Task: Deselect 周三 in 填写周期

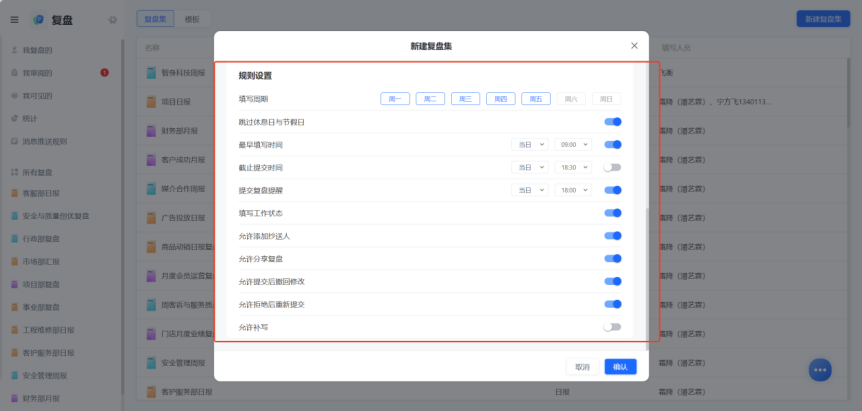Action: 466,99
